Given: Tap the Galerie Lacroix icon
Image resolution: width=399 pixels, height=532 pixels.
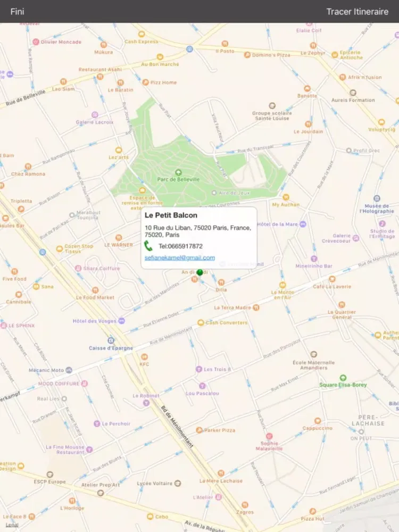Looking at the screenshot, I should pyautogui.click(x=95, y=115).
